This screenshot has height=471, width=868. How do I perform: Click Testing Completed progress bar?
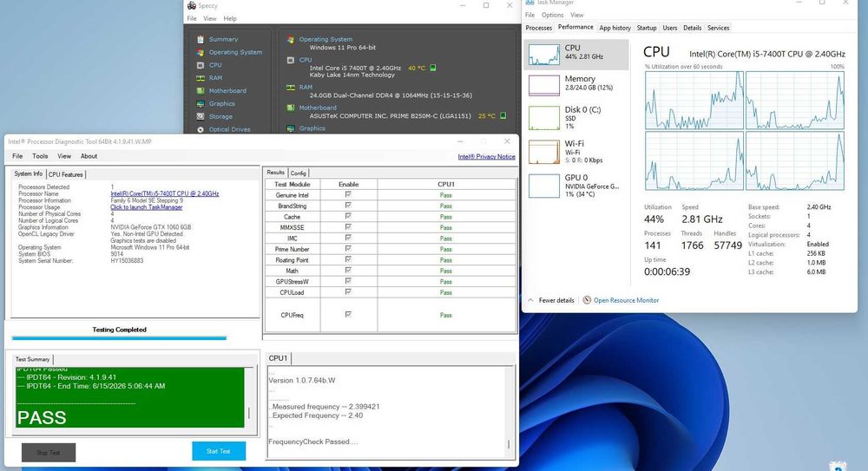click(119, 337)
